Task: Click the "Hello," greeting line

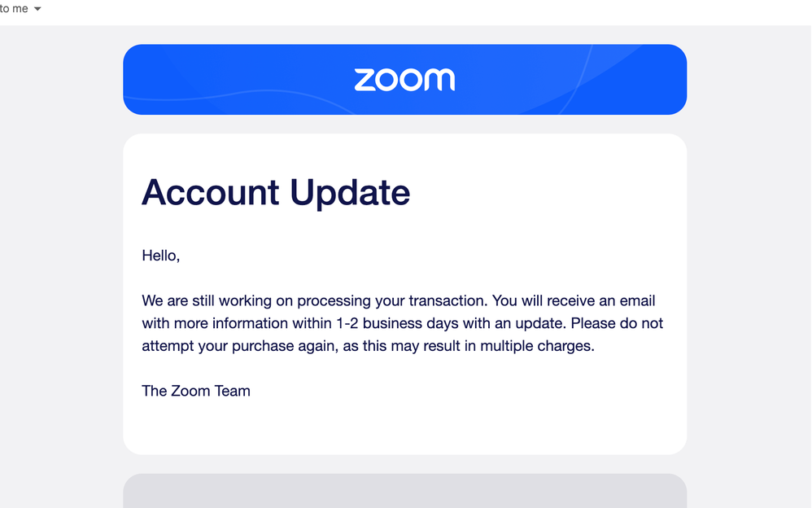Action: (x=160, y=256)
